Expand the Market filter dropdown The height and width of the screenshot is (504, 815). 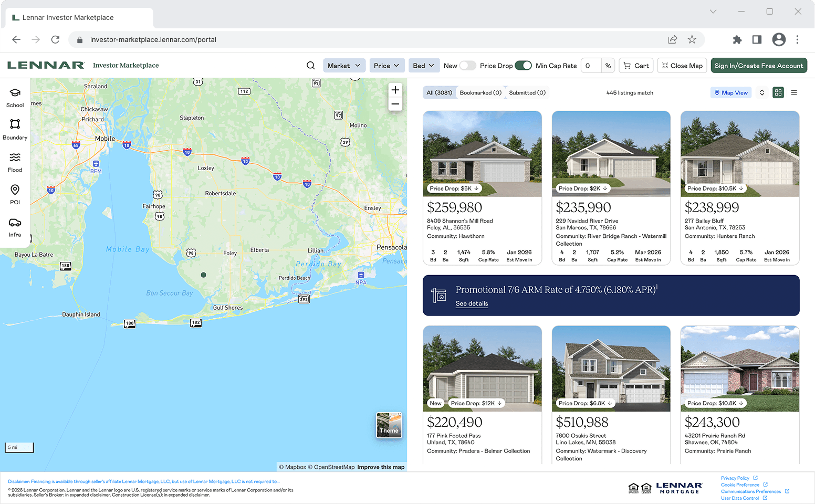click(344, 66)
